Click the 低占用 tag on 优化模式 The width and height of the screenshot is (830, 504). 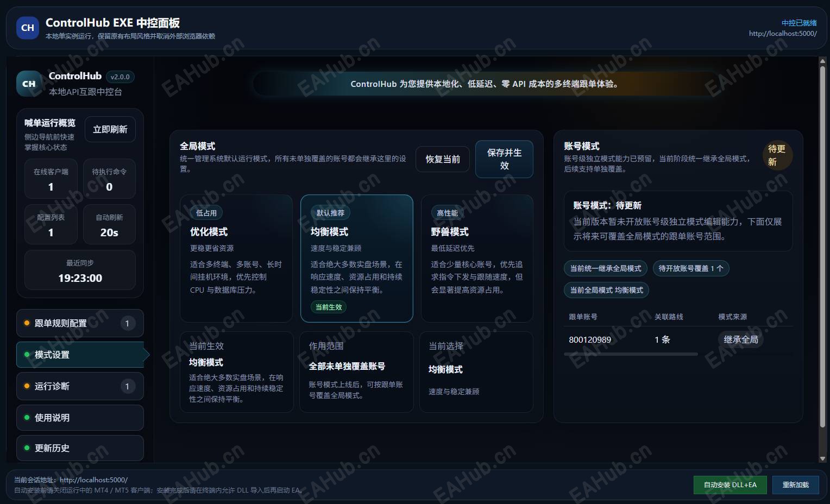pos(206,213)
